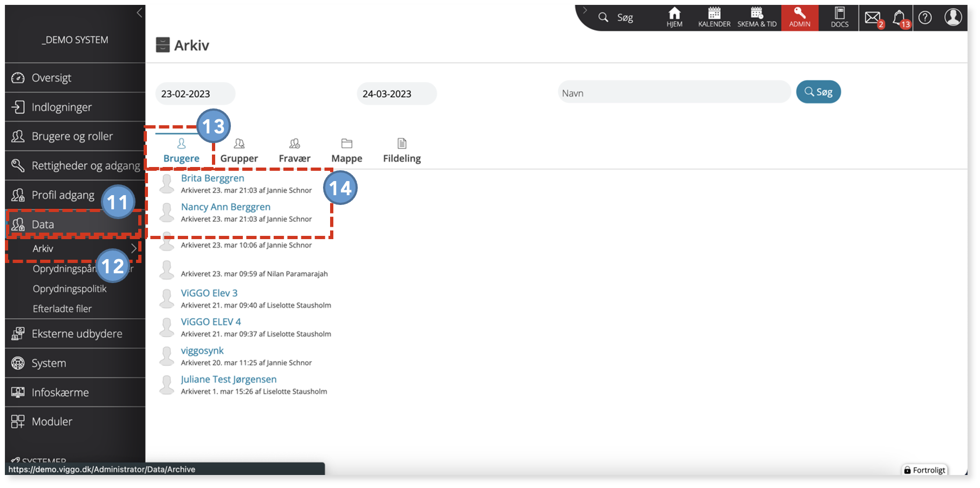Switch to the Fravær tab
Image resolution: width=980 pixels, height=488 pixels.
click(x=294, y=151)
